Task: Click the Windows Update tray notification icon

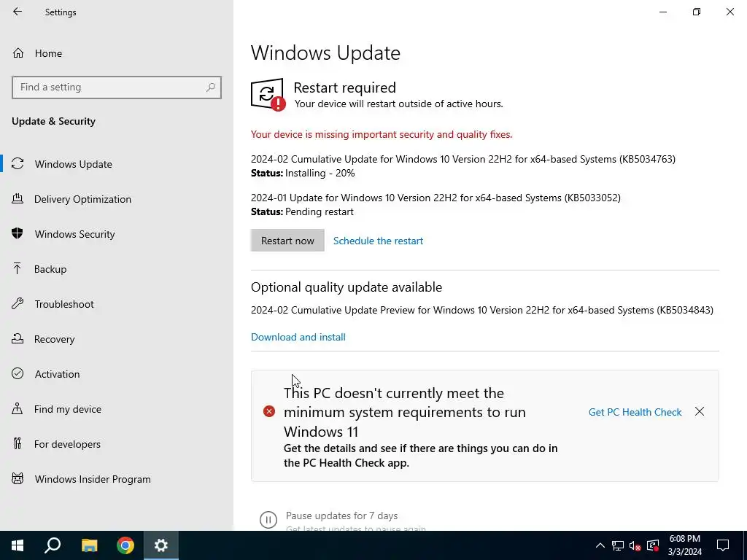Action: click(653, 545)
